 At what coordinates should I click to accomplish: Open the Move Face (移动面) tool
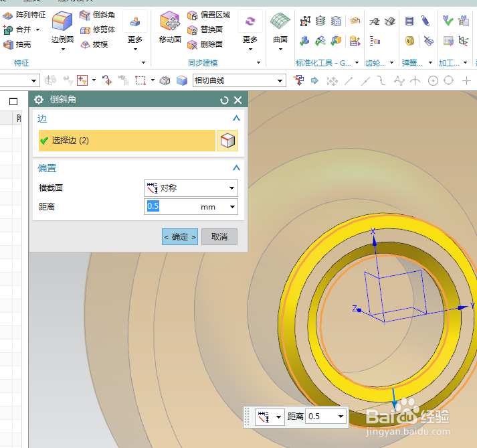[x=170, y=27]
